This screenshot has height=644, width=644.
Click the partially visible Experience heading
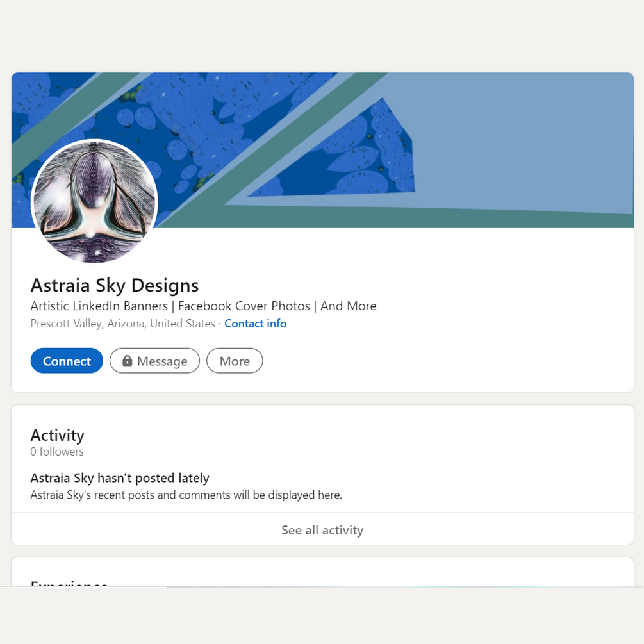tap(69, 582)
